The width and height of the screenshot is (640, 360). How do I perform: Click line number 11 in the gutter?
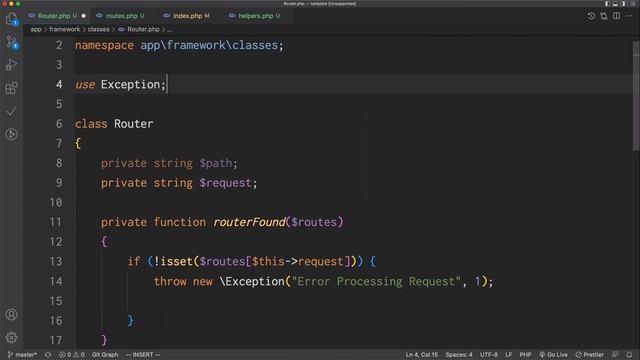point(56,222)
